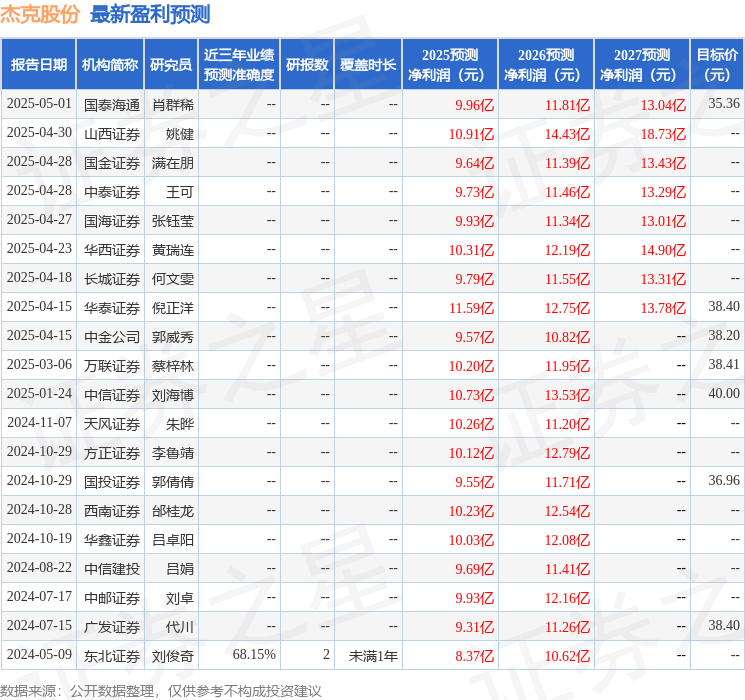Click target price 36.96
Image resolution: width=745 pixels, height=700 pixels.
724,480
